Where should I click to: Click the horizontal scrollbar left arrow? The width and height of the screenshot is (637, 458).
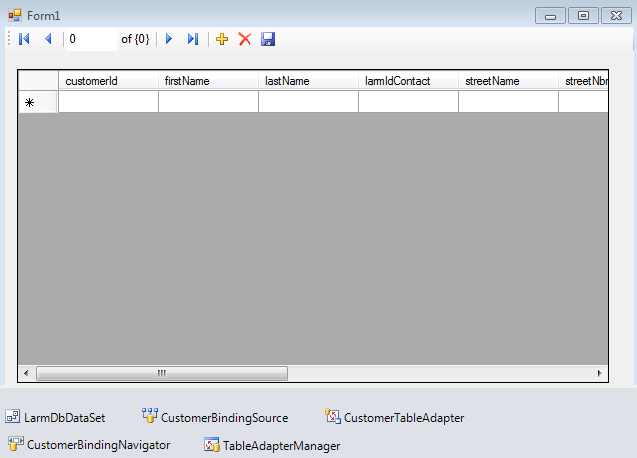pos(26,373)
